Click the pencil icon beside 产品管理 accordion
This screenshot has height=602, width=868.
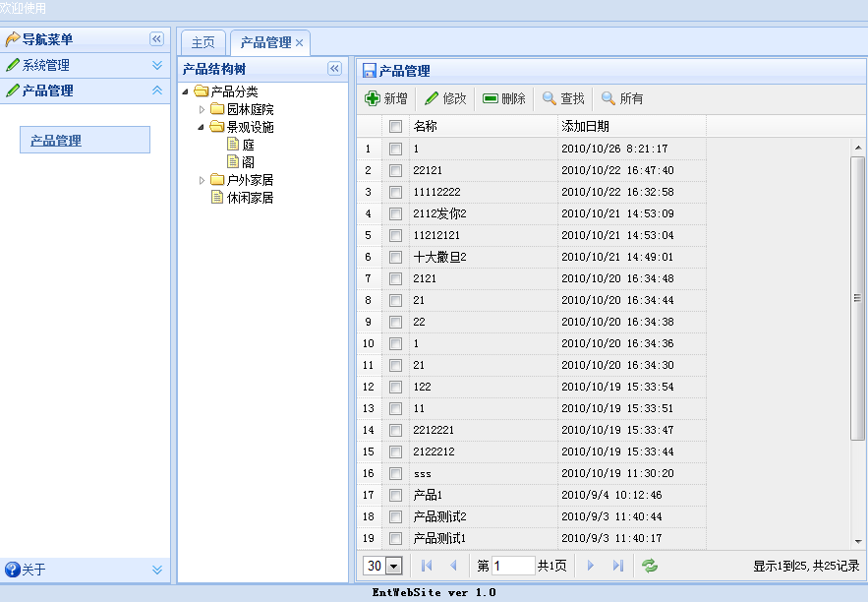click(12, 90)
